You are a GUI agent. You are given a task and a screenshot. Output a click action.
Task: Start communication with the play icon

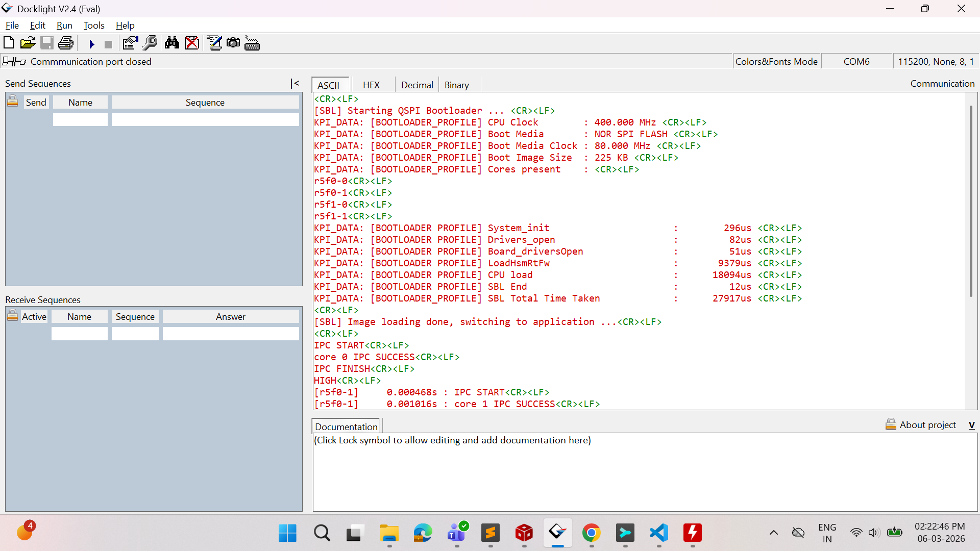coord(92,44)
